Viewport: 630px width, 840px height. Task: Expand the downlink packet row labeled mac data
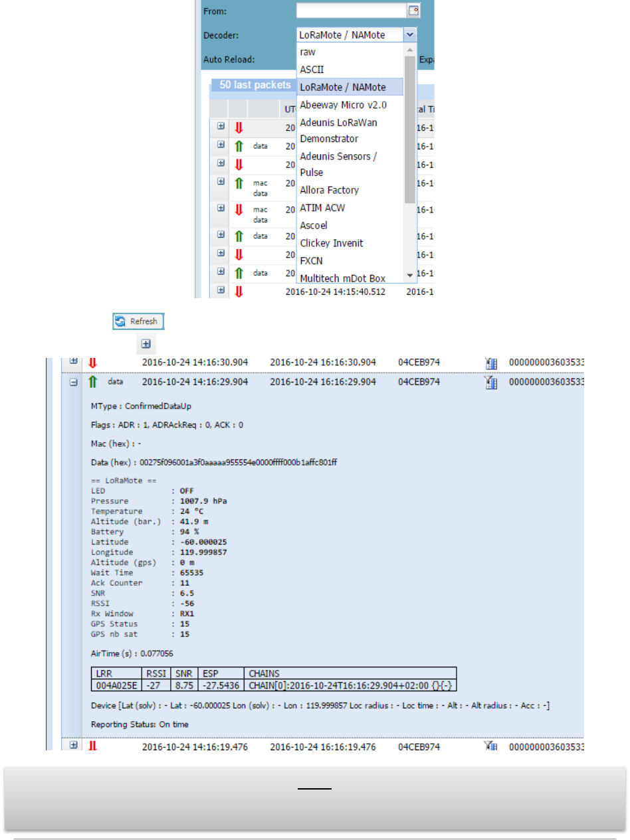coord(220,208)
